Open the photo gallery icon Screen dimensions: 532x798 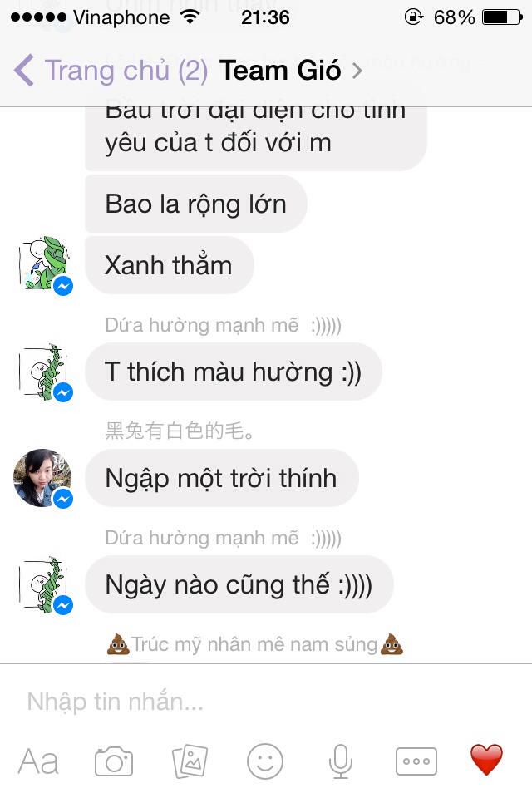tap(190, 761)
